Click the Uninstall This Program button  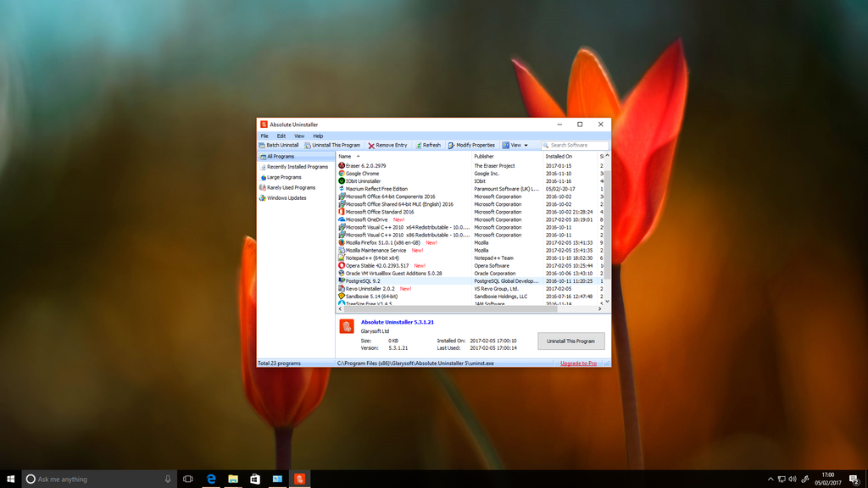tap(570, 341)
